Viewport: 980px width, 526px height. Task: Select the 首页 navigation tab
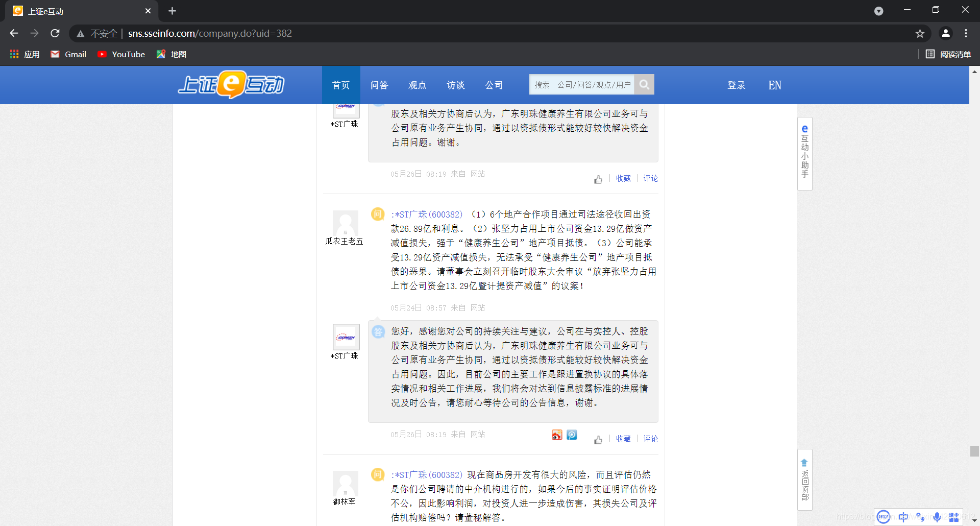[341, 85]
